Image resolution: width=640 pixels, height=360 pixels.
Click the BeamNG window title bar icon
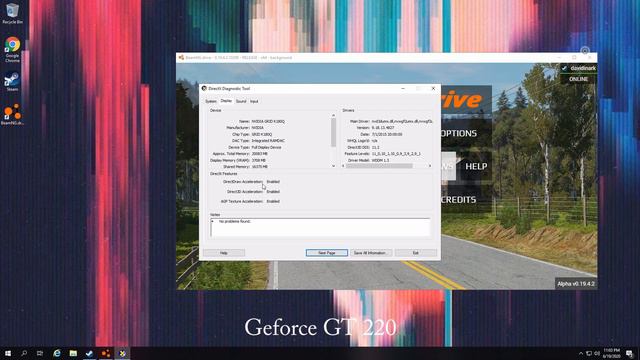click(181, 58)
